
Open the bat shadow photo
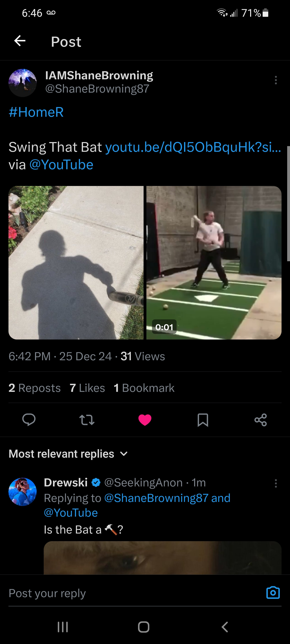76,262
